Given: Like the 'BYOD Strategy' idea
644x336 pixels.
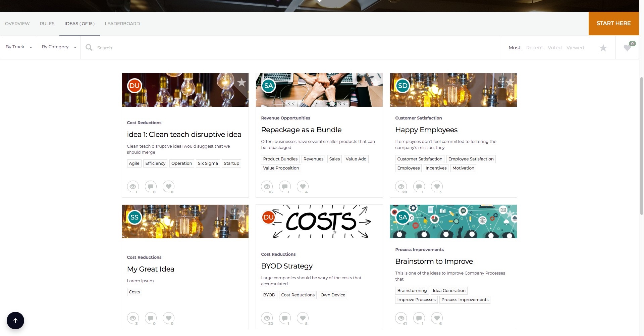Looking at the screenshot, I should click(303, 318).
